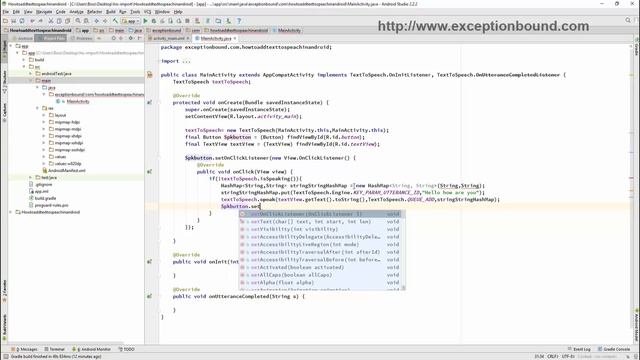Click the project panel settings gear icon
Screen dimensions: 640x360
pos(131,38)
